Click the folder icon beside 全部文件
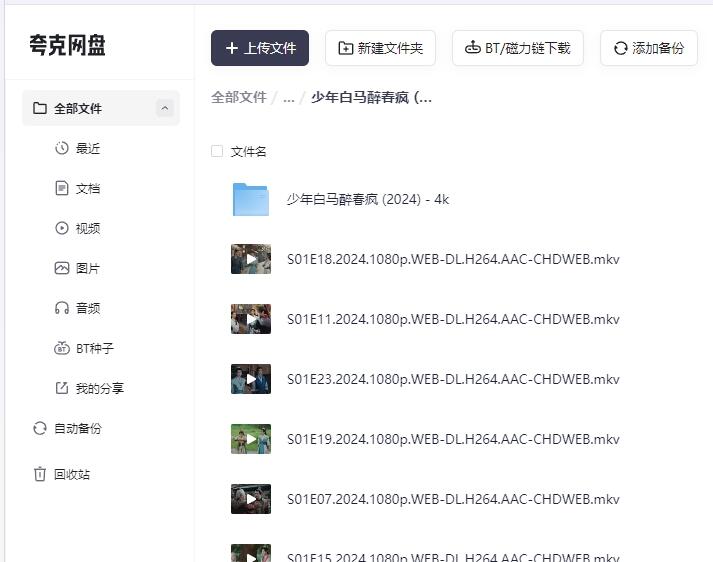This screenshot has height=562, width=713. pos(40,108)
